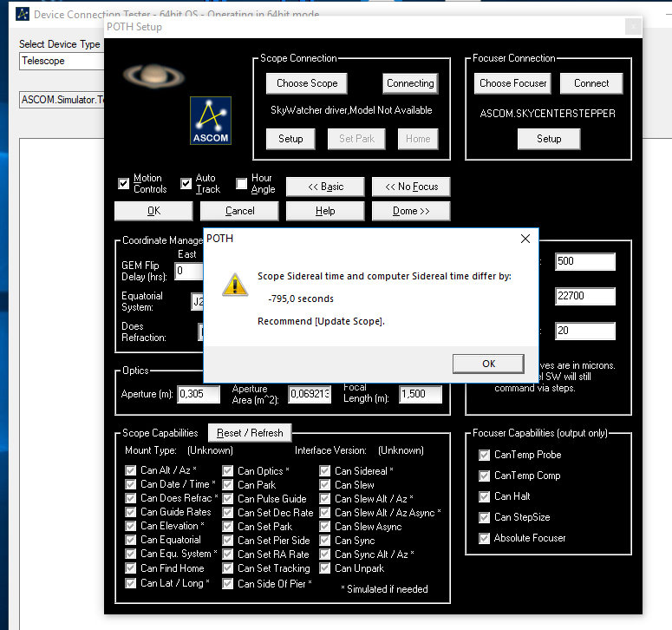Click the Home button in Scope Connection

pyautogui.click(x=418, y=139)
